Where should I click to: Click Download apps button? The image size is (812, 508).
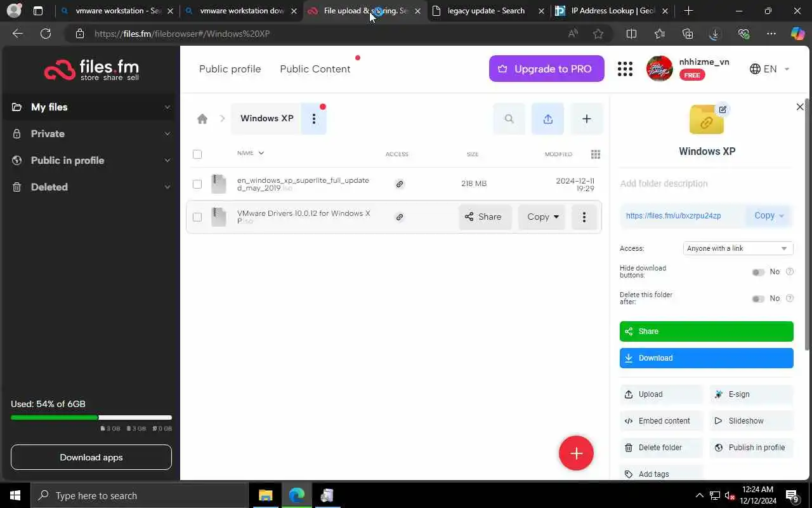coord(91,457)
